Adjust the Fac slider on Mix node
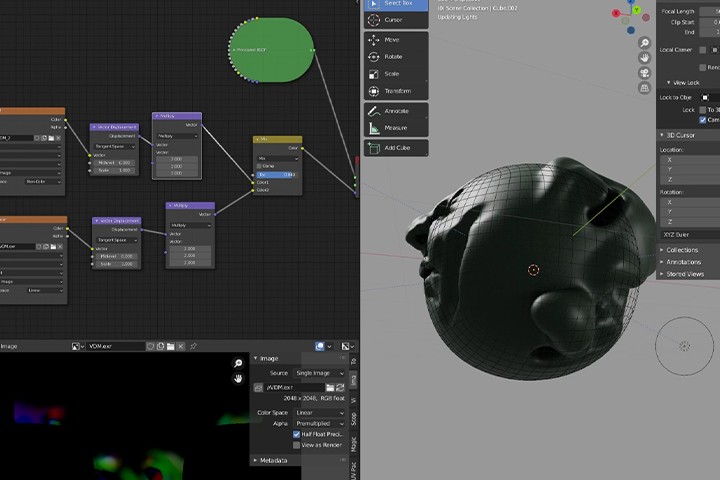Screen dimensions: 720x480 coord(277,175)
